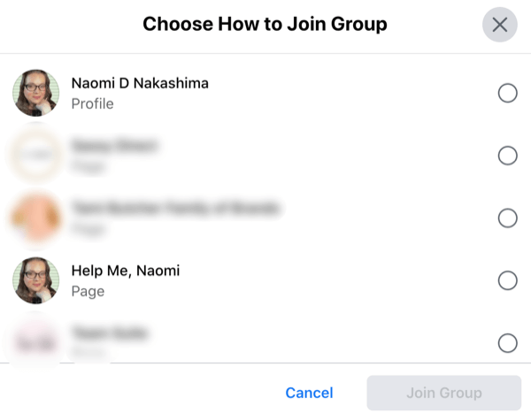Click the dialog title Choose How to Join Group
Viewport: 531px width, 420px height.
click(x=265, y=25)
